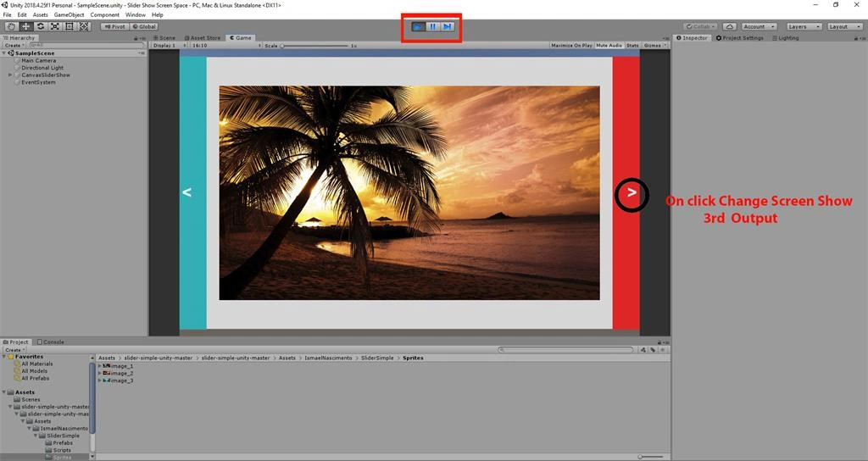Click the image_1 sprite thumbnail icon

(x=107, y=366)
